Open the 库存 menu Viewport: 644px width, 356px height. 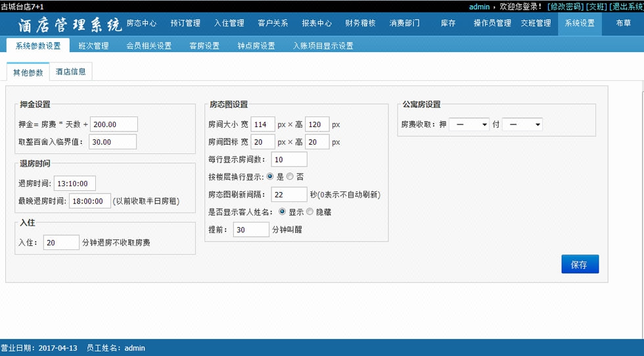[448, 24]
